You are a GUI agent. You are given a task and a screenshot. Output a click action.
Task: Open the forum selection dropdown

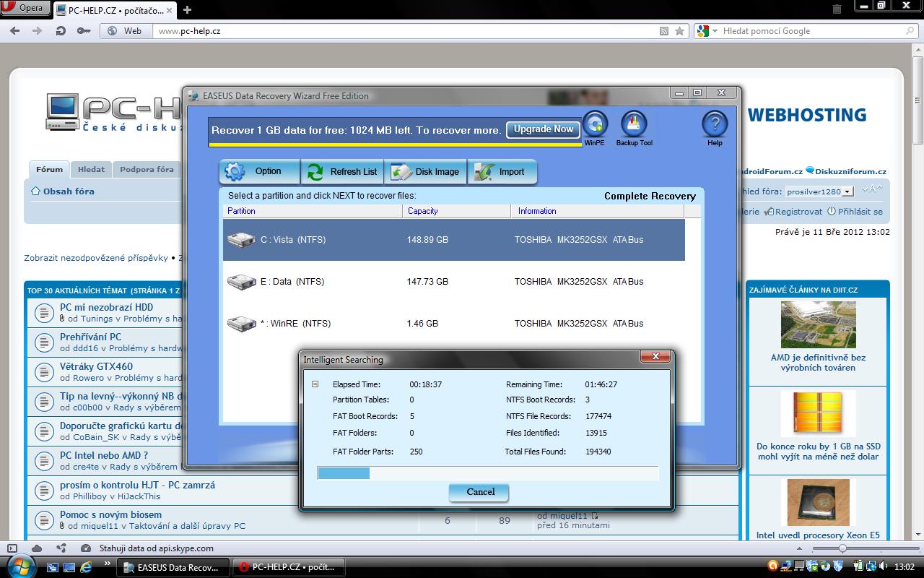(x=847, y=191)
